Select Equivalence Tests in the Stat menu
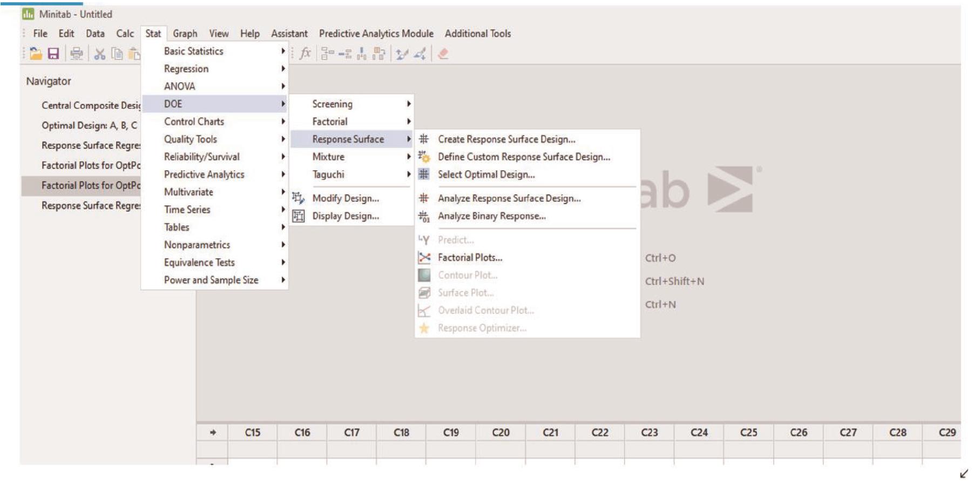980x495 pixels. pos(214,263)
